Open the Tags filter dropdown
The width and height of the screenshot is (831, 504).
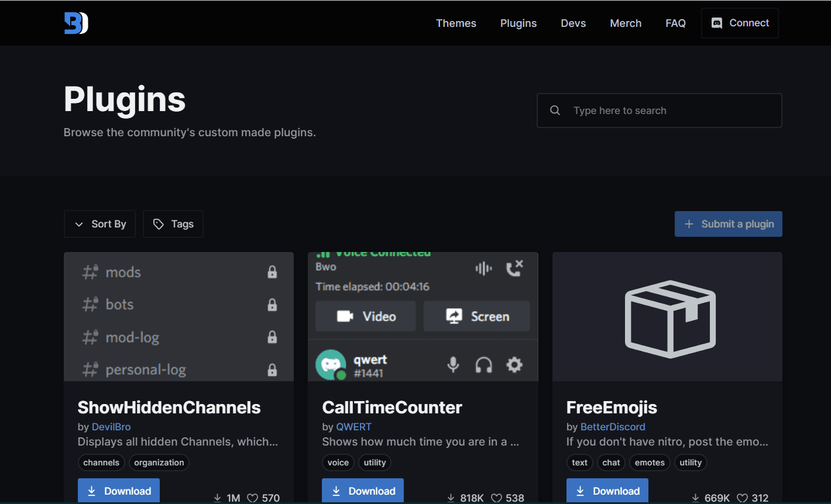pyautogui.click(x=173, y=224)
